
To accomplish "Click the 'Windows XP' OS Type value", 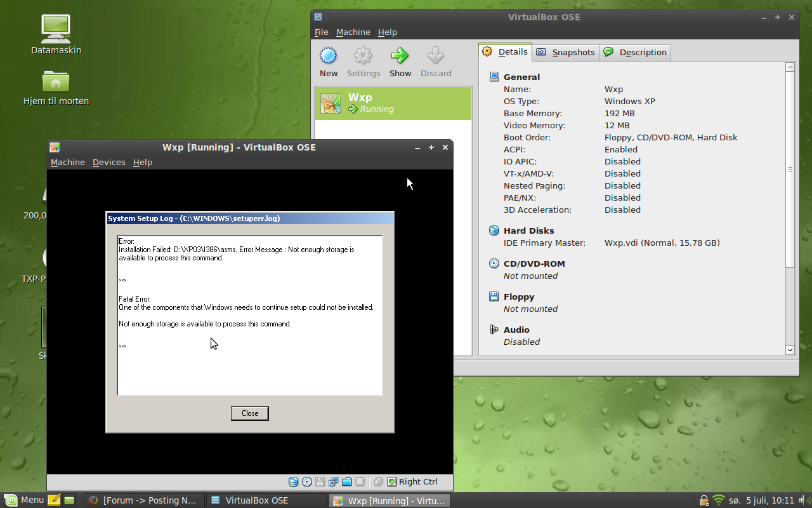I will (x=630, y=101).
